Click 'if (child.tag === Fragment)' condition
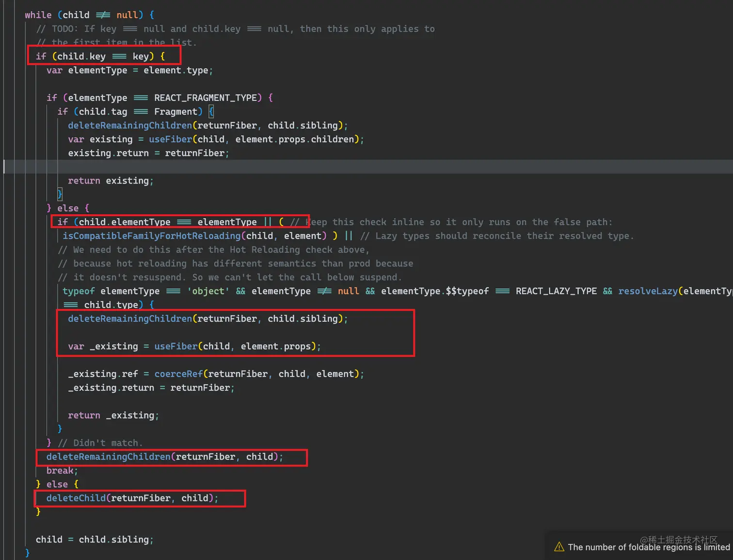Image resolution: width=733 pixels, height=560 pixels. coord(130,112)
